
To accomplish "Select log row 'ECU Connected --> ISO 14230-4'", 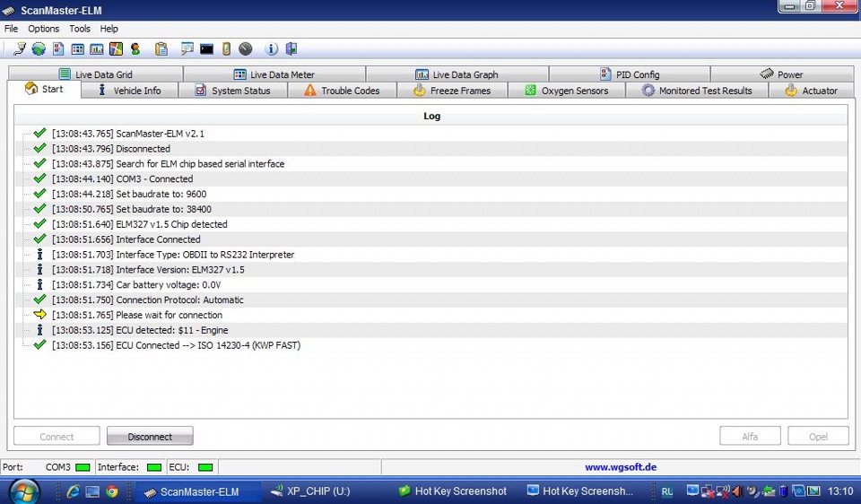I will point(431,345).
